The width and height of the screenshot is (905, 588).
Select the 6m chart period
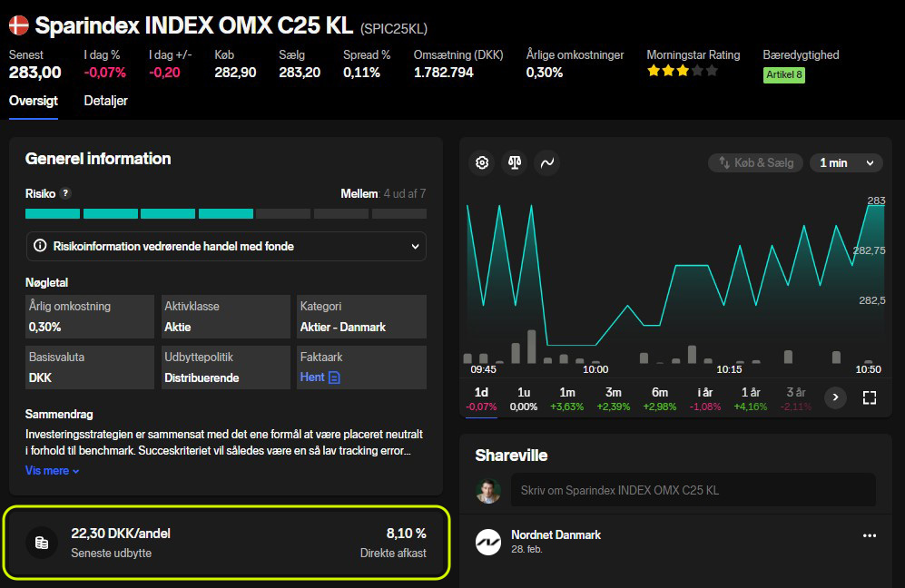660,398
